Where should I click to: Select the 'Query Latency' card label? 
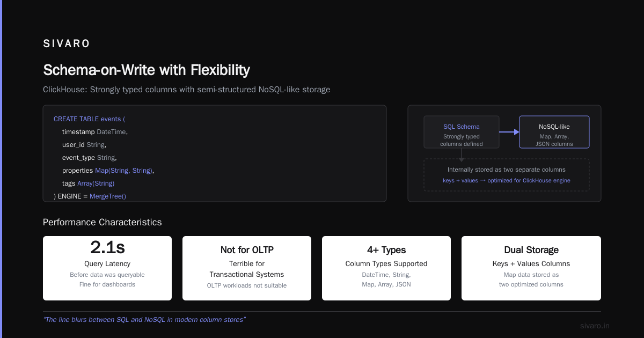107,264
